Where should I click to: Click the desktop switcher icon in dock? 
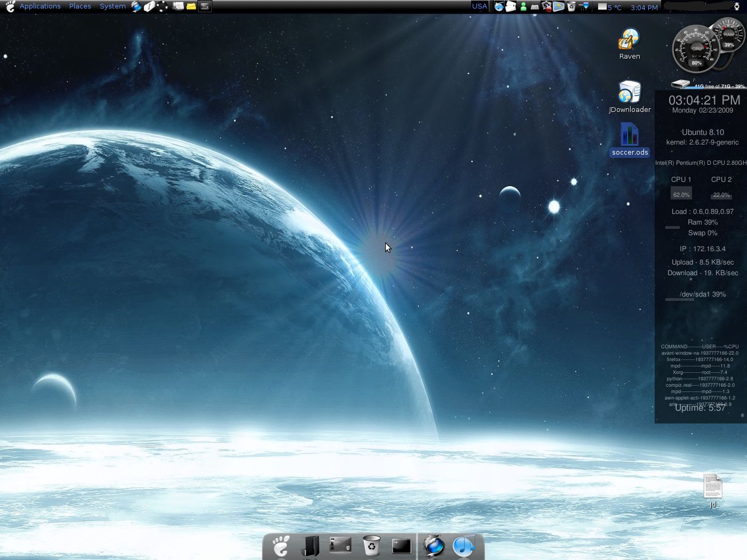click(340, 545)
